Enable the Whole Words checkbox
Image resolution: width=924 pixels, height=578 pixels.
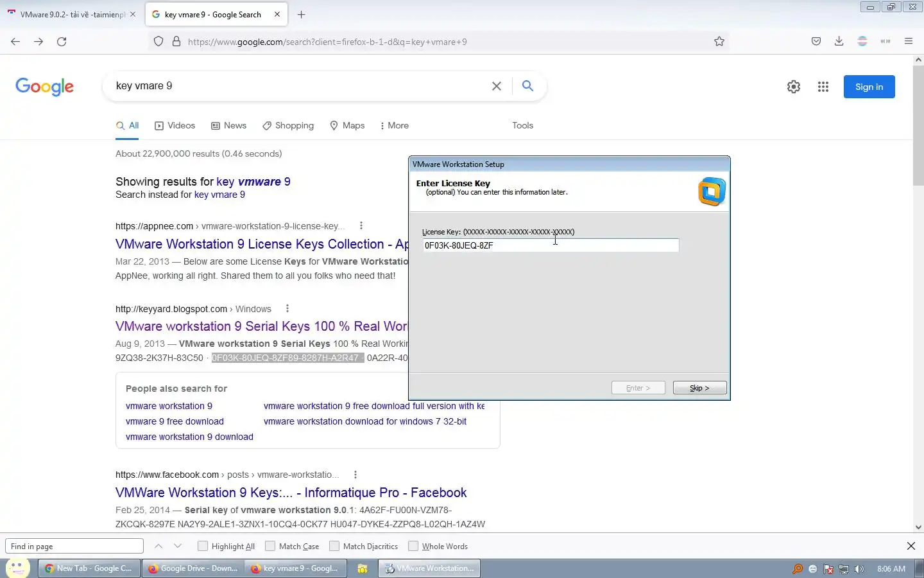[413, 546]
